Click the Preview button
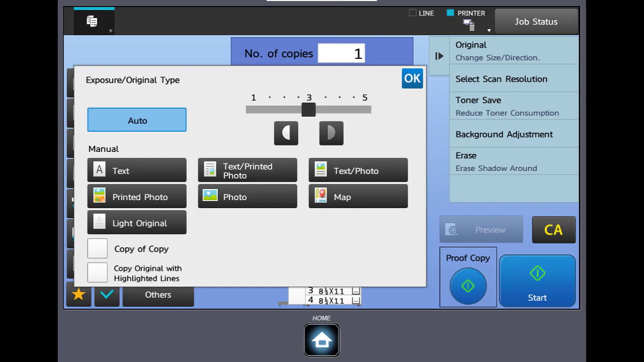 click(481, 230)
